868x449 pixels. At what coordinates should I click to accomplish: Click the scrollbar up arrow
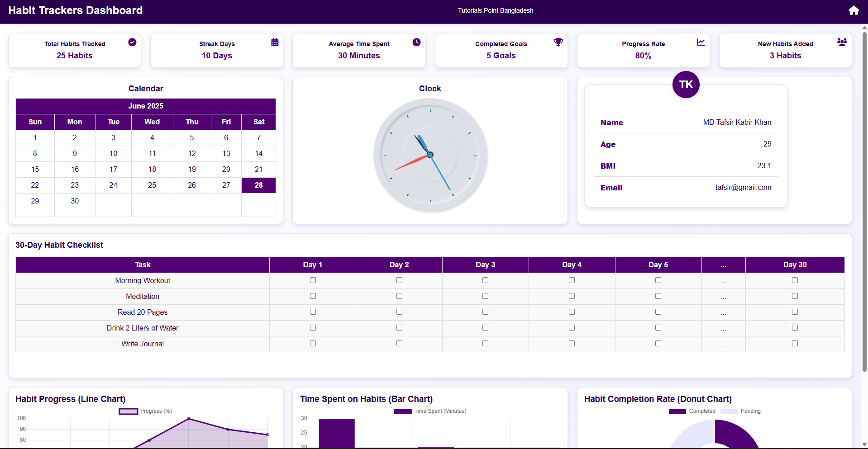(x=863, y=27)
